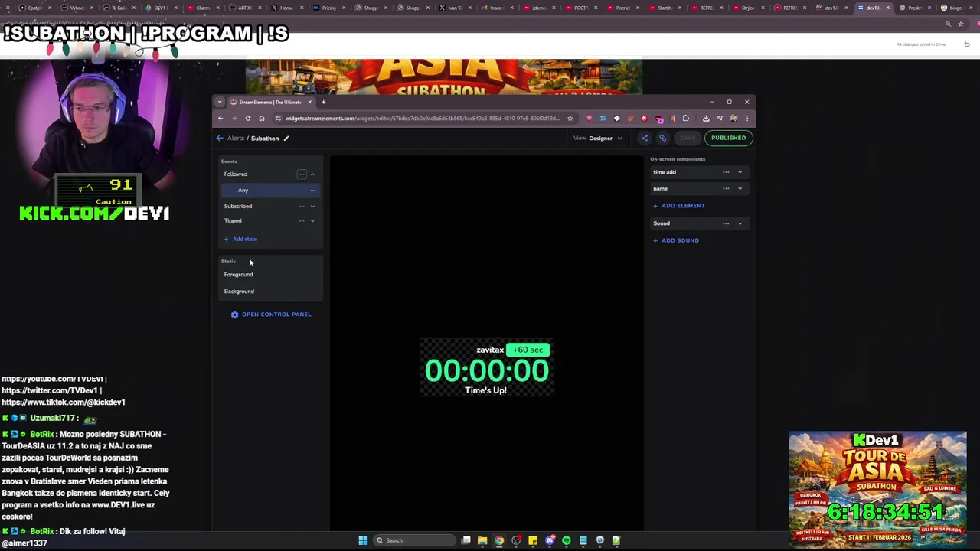The width and height of the screenshot is (980, 551).
Task: Select the zavitax name text on canvas
Action: (490, 350)
